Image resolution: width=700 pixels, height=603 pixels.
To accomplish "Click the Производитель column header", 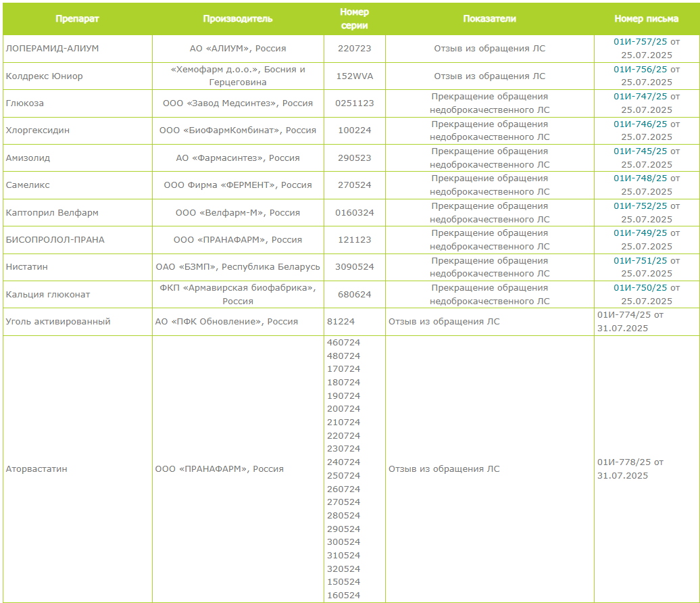I will tap(238, 19).
